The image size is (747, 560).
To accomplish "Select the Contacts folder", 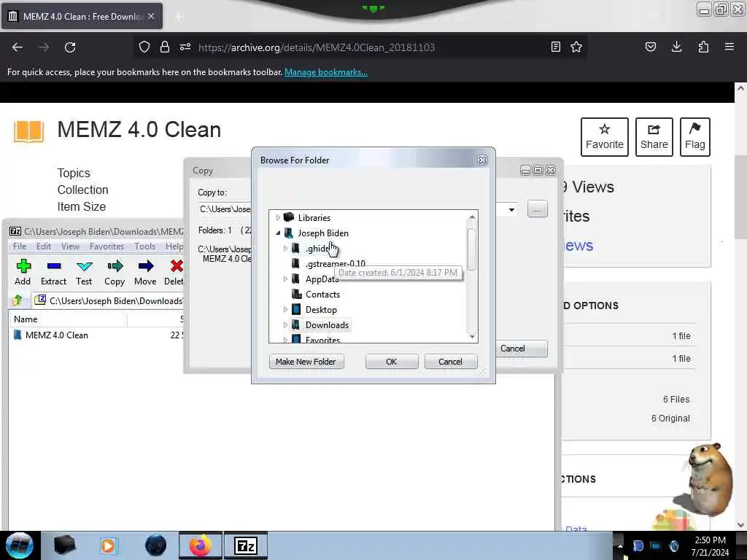I will click(x=322, y=295).
